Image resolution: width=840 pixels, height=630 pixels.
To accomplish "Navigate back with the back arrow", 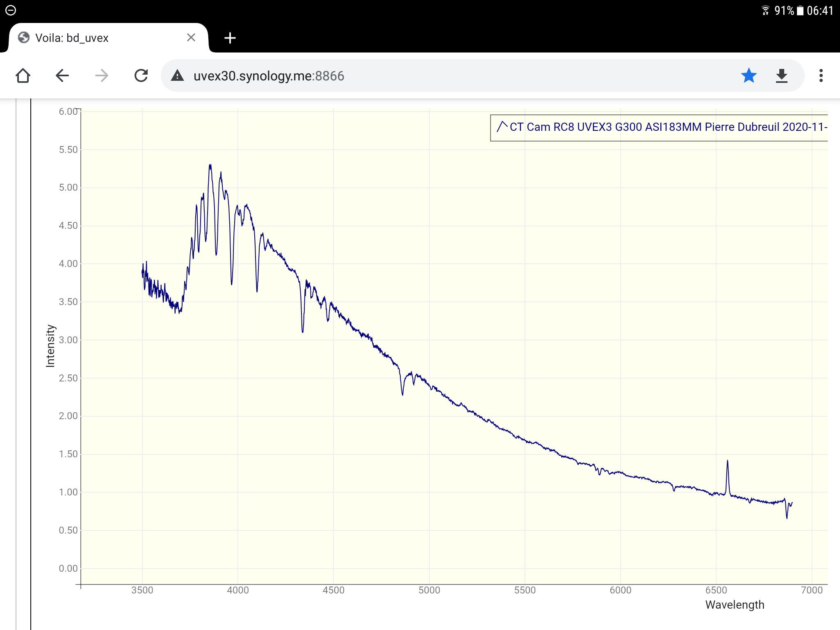I will point(62,76).
